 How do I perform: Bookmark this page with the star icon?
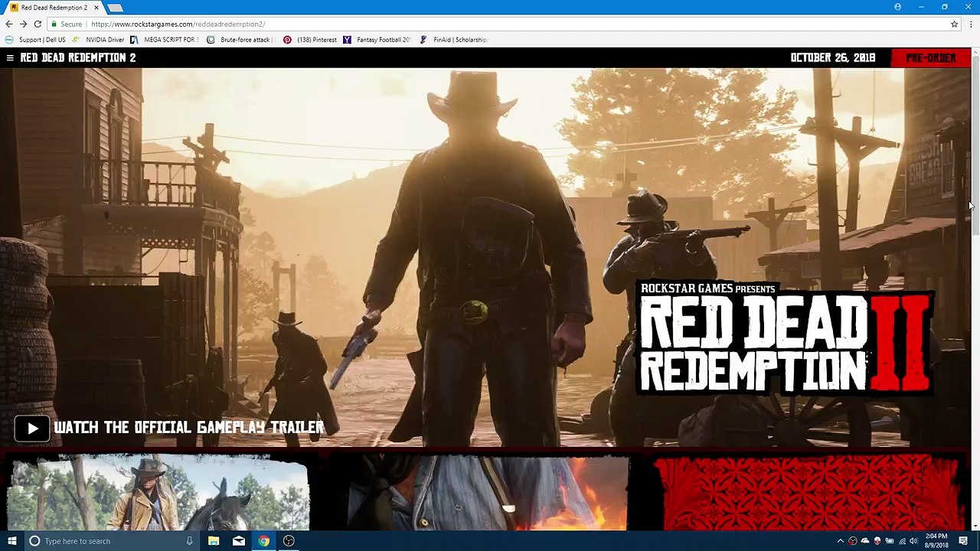point(954,24)
